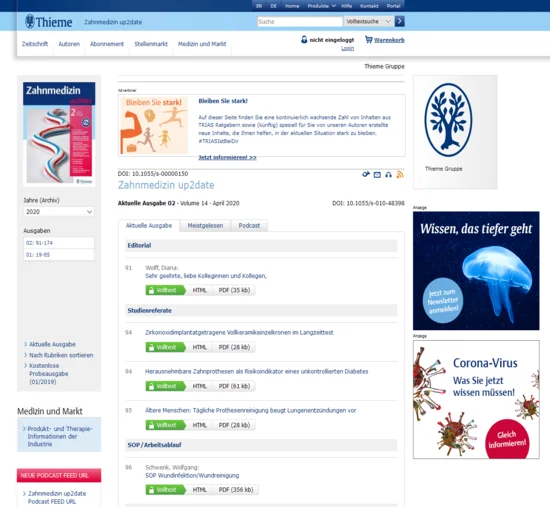Click the Thieme Gruppe tree logo

[448, 120]
